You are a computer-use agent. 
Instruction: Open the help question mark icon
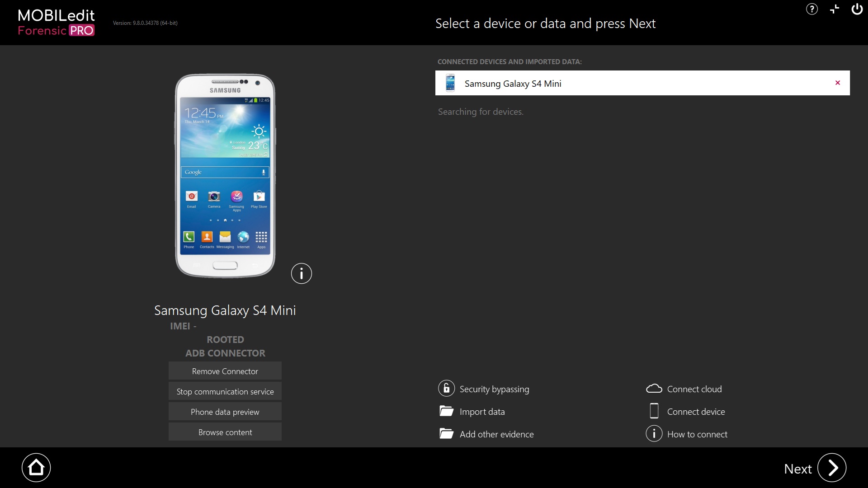[x=812, y=9]
